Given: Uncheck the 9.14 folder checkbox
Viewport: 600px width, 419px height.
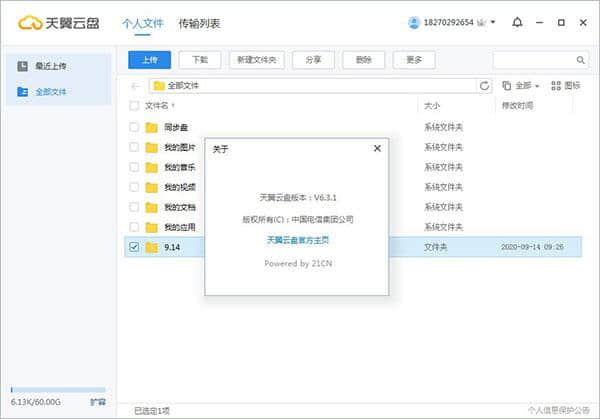Looking at the screenshot, I should tap(135, 246).
